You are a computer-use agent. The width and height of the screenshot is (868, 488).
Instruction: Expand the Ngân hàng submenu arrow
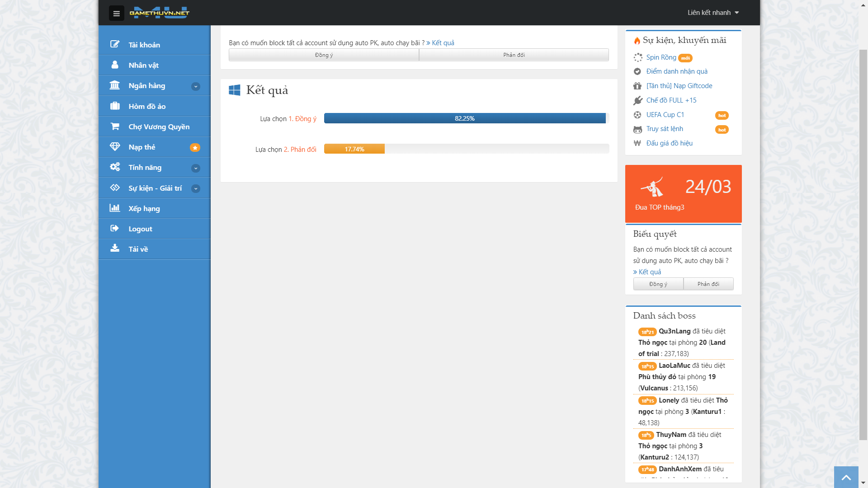click(196, 86)
